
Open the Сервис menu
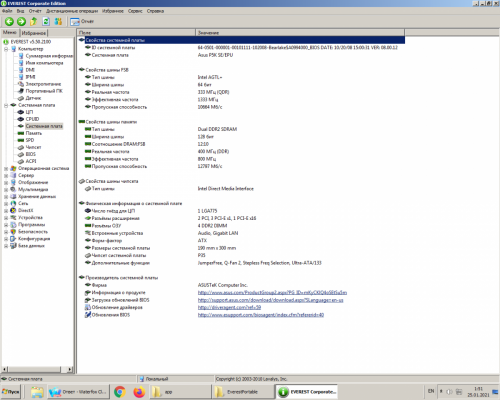135,11
